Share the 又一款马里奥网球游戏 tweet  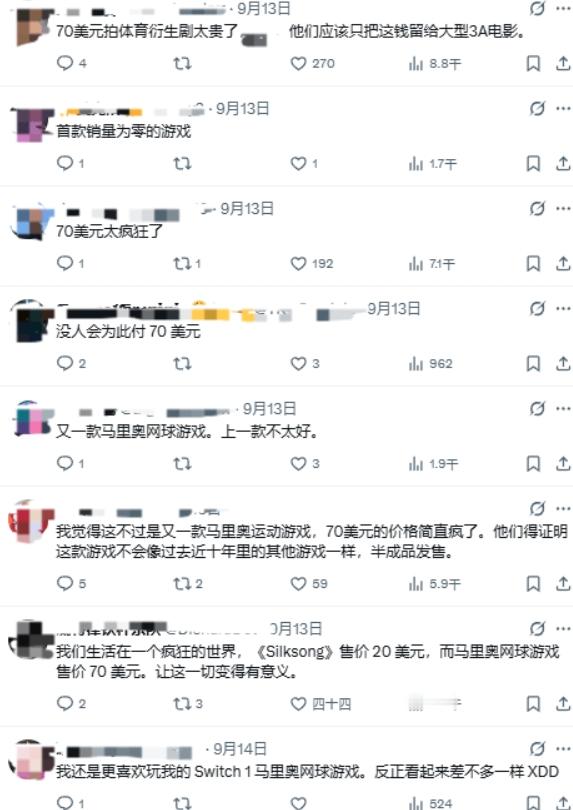tap(563, 463)
